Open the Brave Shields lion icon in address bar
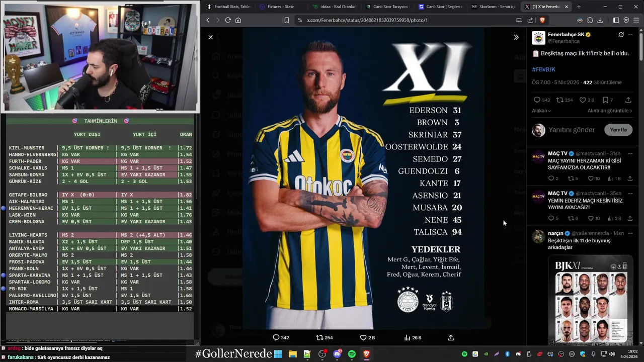The height and width of the screenshot is (362, 644). pos(542,20)
